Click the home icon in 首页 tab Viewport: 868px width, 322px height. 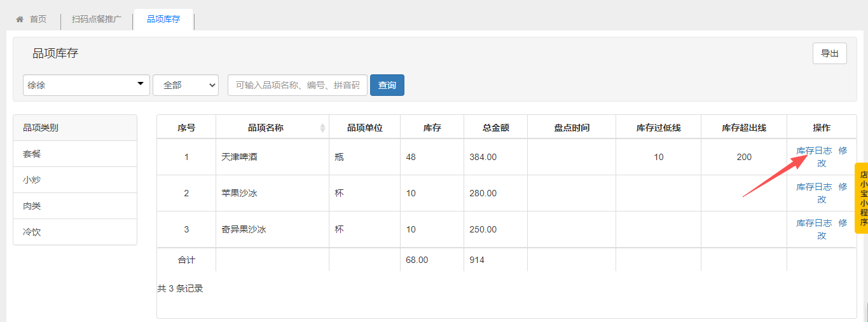click(x=20, y=19)
